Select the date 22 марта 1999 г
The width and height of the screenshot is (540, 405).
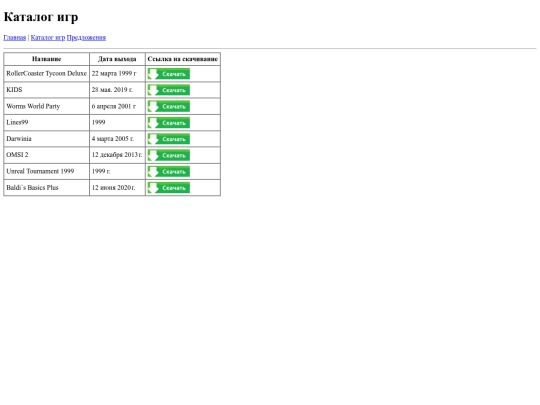click(114, 73)
